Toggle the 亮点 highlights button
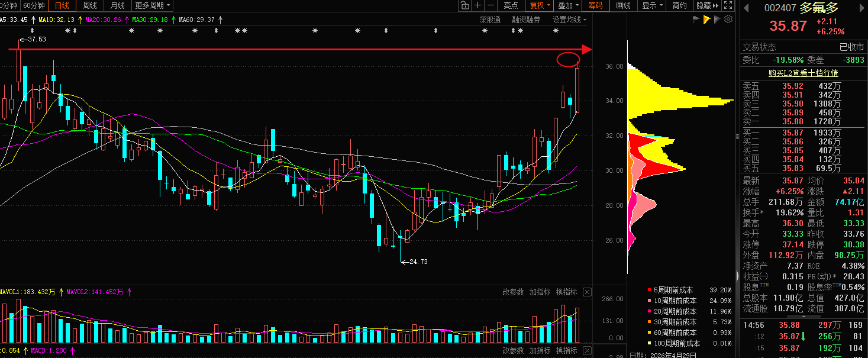Viewport: 868px width, 358px height. click(x=511, y=5)
